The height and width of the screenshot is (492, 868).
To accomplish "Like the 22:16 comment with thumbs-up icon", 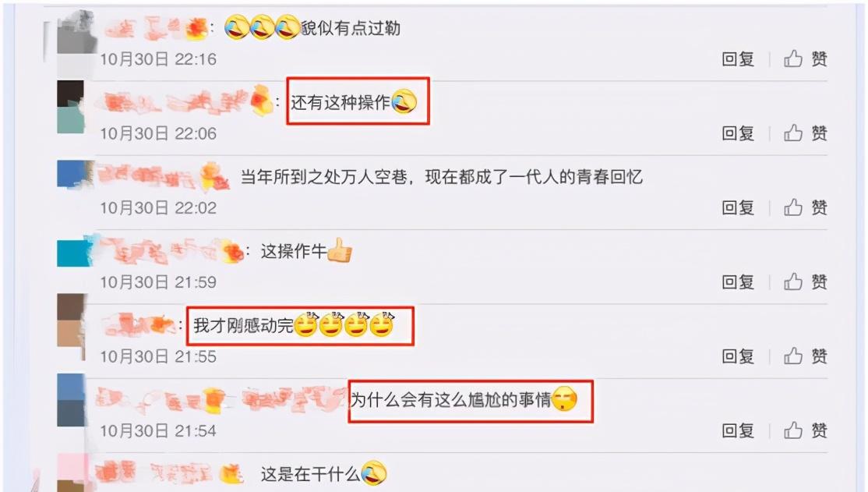I will click(x=792, y=58).
